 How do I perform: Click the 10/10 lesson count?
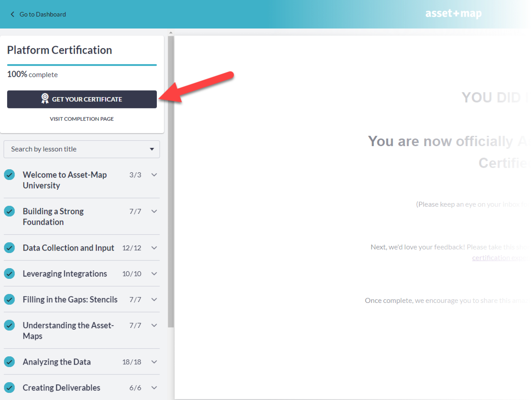point(132,273)
